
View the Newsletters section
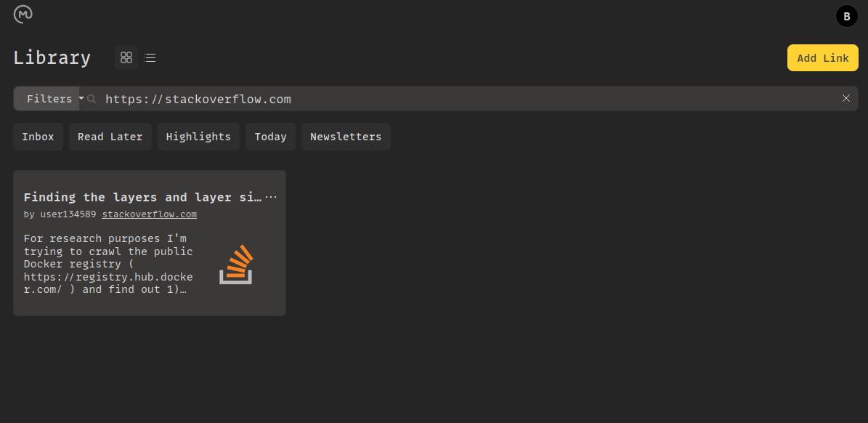click(x=346, y=136)
